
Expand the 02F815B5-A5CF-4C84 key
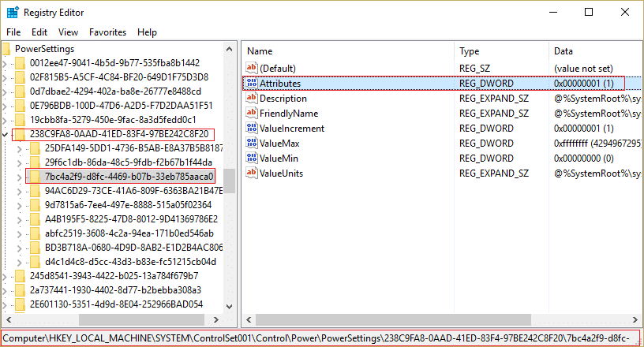click(5, 77)
